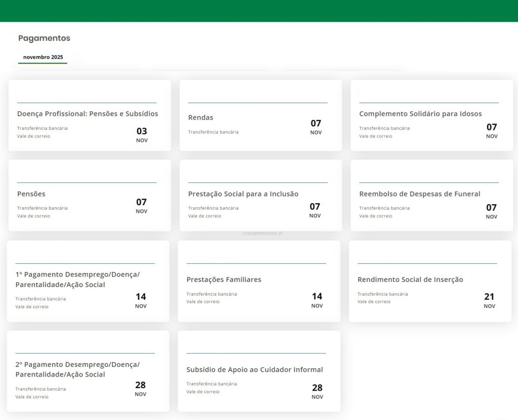Select the "novembro 2025" tab
The width and height of the screenshot is (518, 420).
pyautogui.click(x=43, y=57)
